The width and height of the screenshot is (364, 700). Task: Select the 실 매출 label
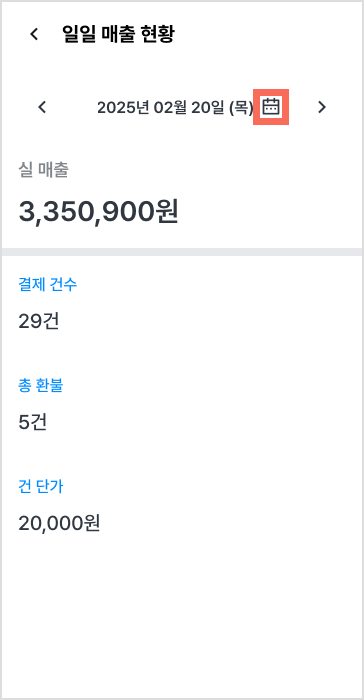click(x=43, y=170)
